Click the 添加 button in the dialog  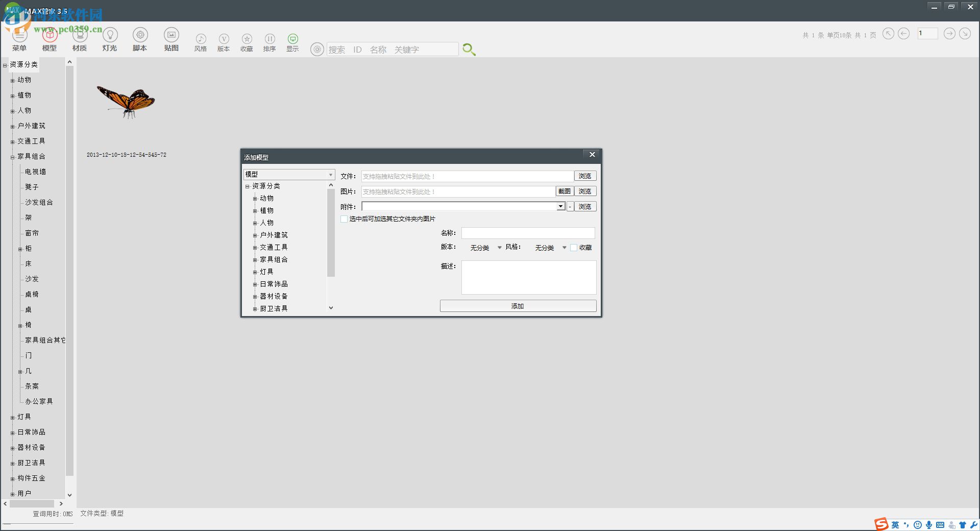[518, 306]
